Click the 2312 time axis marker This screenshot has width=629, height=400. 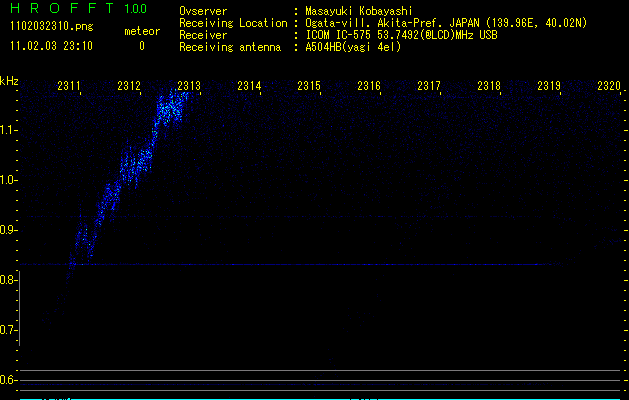click(129, 86)
